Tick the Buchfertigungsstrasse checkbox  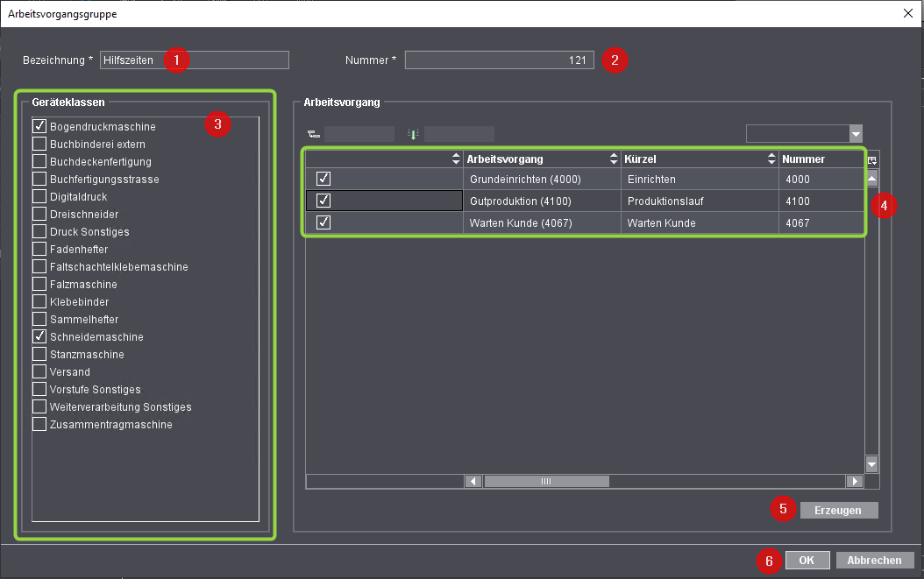point(39,179)
